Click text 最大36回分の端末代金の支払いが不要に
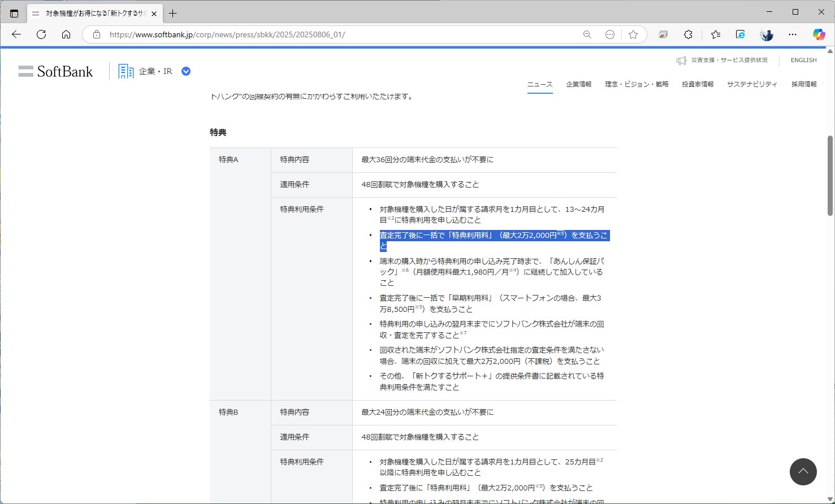This screenshot has width=835, height=504. [427, 160]
